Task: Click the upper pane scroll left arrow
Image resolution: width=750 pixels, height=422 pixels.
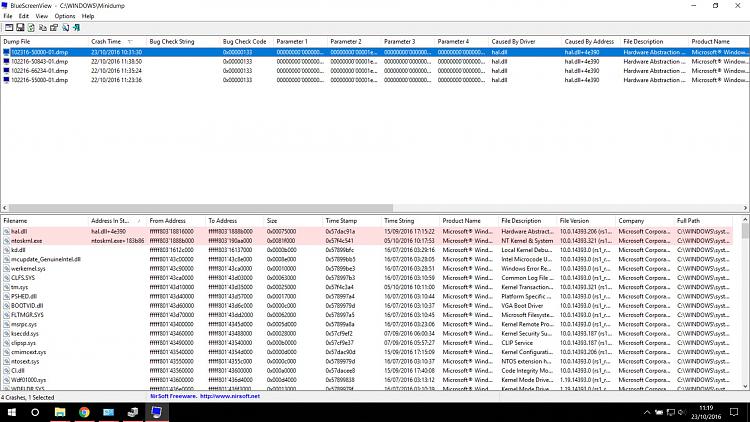Action: (4, 208)
